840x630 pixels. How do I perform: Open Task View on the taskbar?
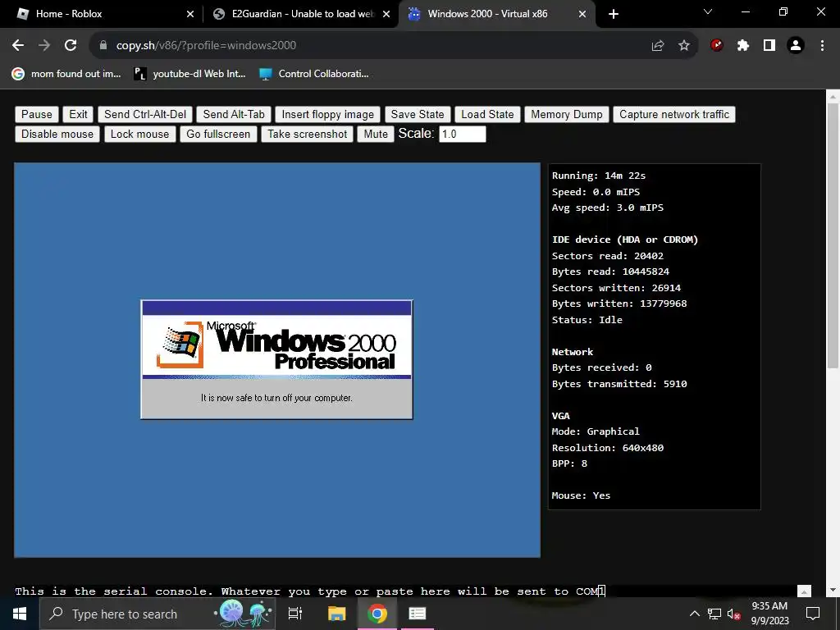tap(295, 614)
